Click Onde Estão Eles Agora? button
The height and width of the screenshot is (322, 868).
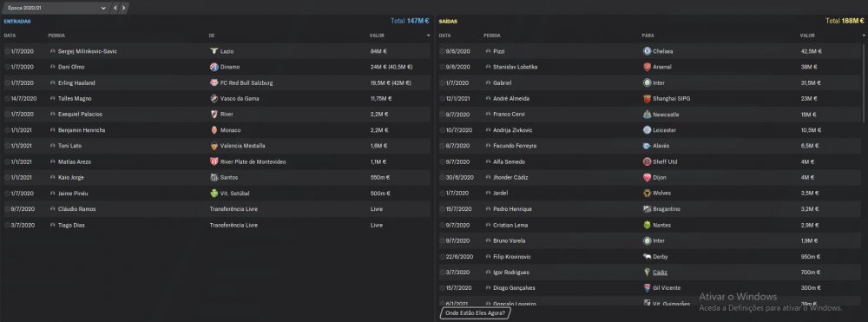click(476, 313)
